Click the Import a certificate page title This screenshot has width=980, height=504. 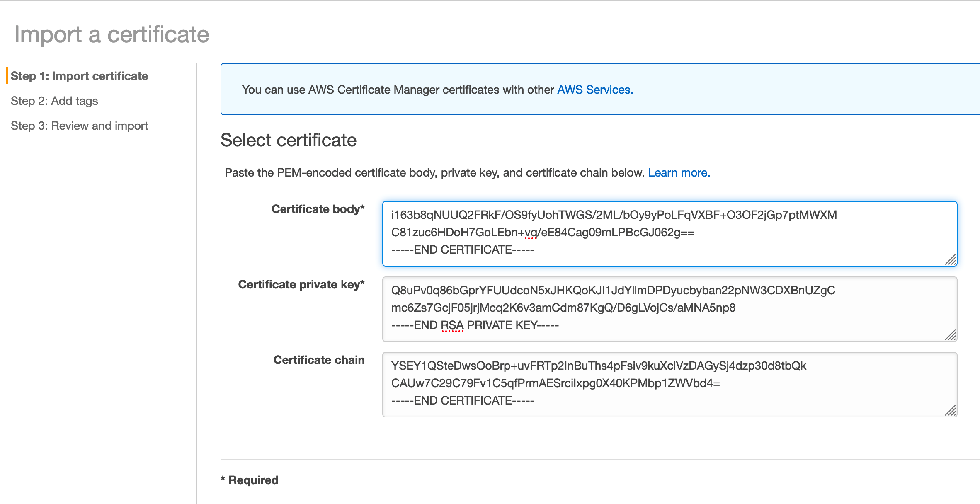tap(112, 35)
